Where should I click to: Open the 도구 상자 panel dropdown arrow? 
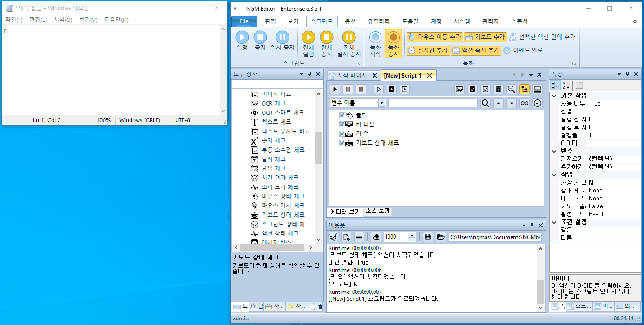[302, 74]
